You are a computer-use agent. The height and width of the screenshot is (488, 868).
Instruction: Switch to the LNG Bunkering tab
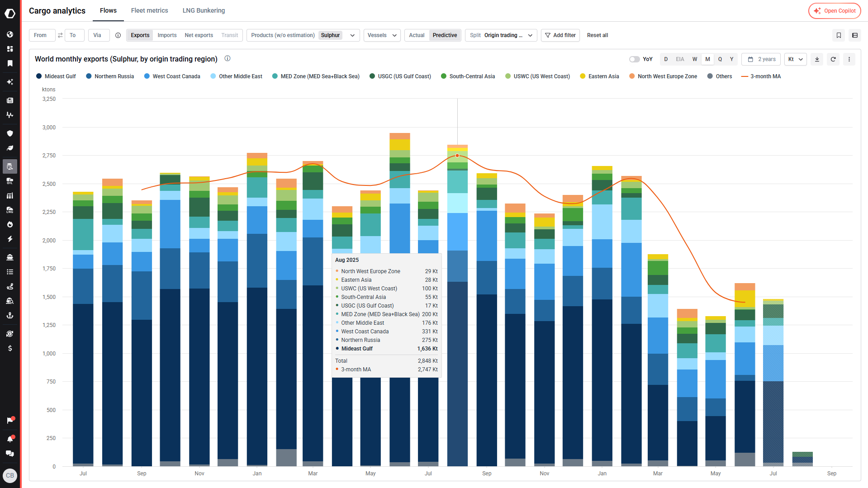pyautogui.click(x=204, y=10)
